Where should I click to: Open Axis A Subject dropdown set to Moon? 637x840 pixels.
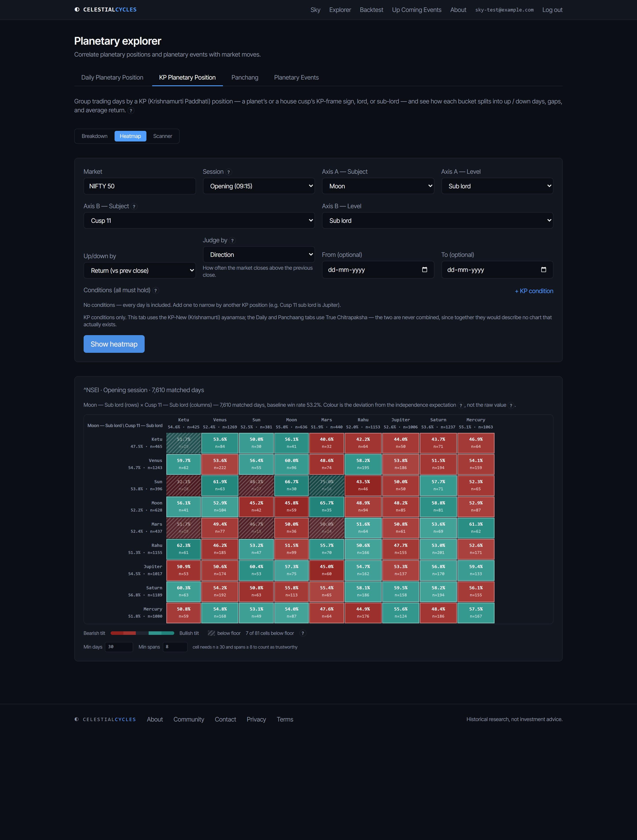[x=378, y=186]
